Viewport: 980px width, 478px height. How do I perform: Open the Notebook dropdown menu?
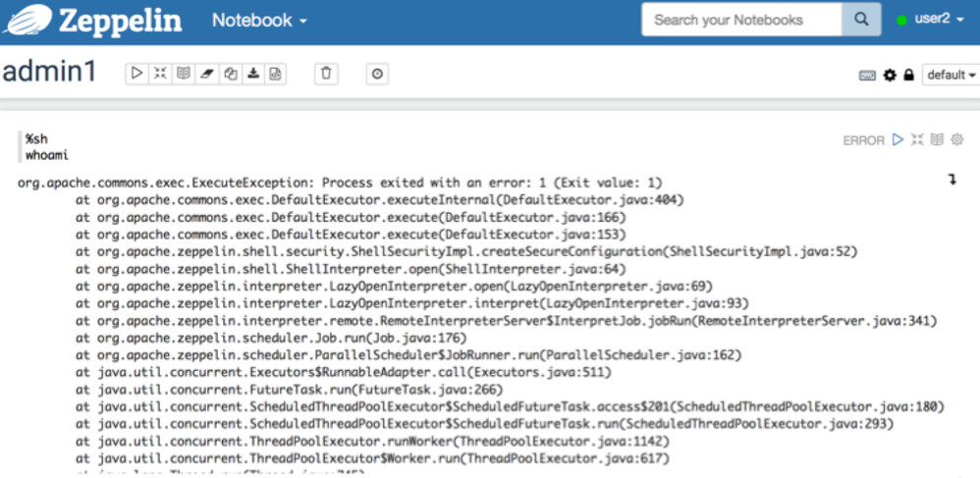[x=259, y=20]
